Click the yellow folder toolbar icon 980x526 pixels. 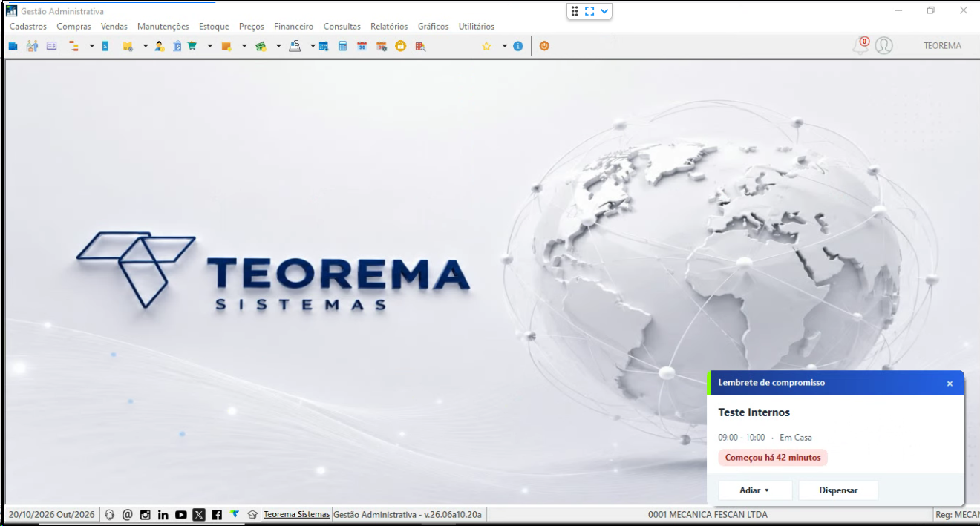click(x=128, y=46)
